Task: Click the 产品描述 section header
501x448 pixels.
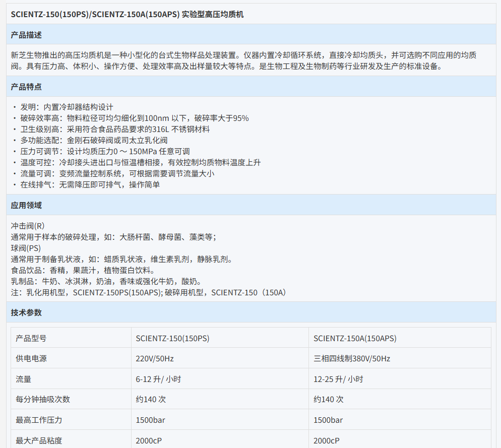Action: pos(26,35)
